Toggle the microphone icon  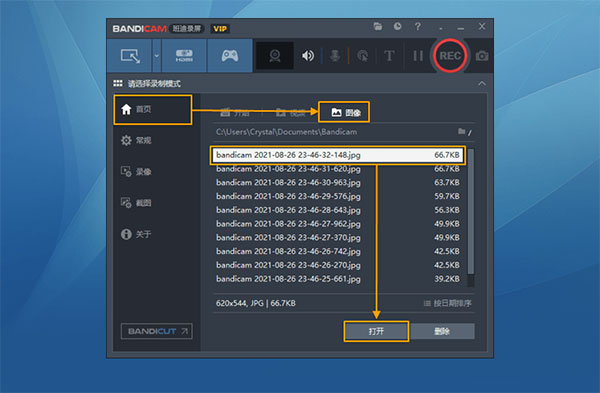click(335, 56)
